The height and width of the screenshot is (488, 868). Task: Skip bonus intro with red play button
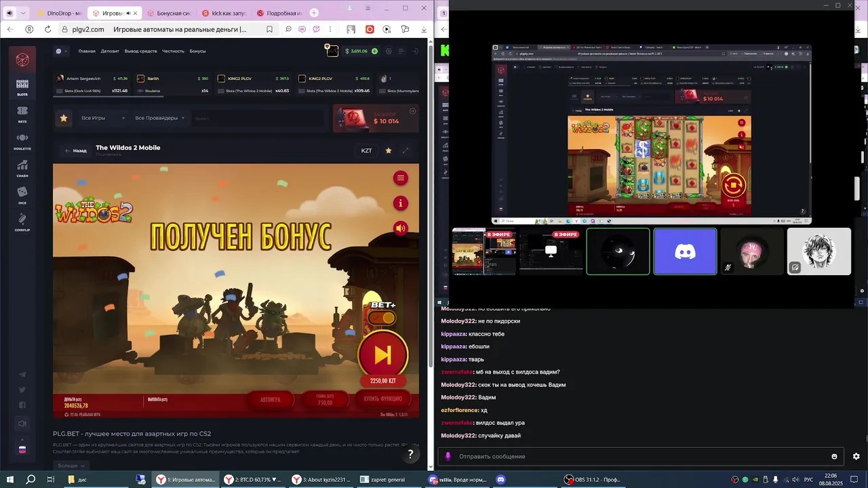click(383, 354)
